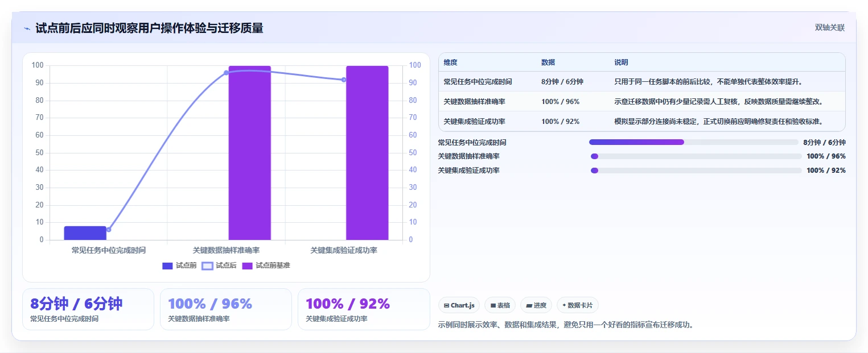Click the 试点前 blue legend color box
The width and height of the screenshot is (868, 353).
coord(167,265)
